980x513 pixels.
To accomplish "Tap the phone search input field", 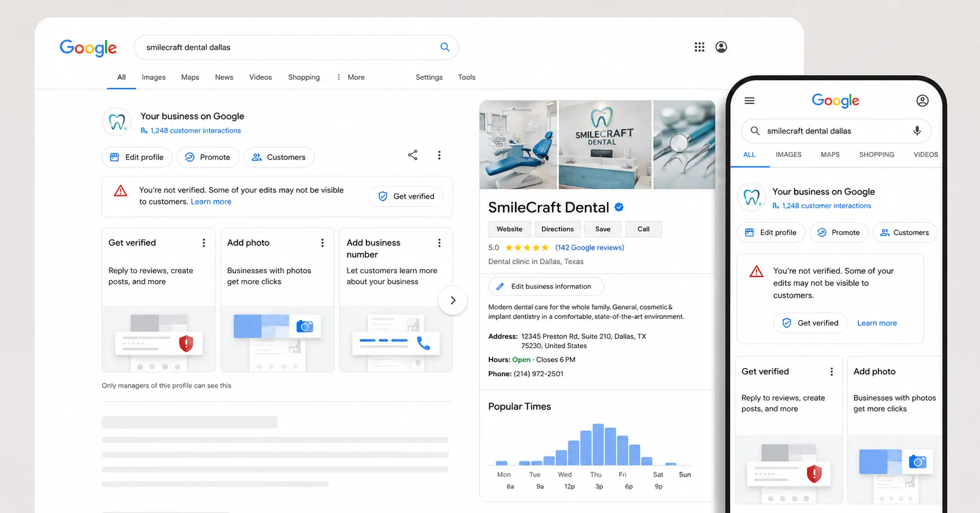I will 836,131.
